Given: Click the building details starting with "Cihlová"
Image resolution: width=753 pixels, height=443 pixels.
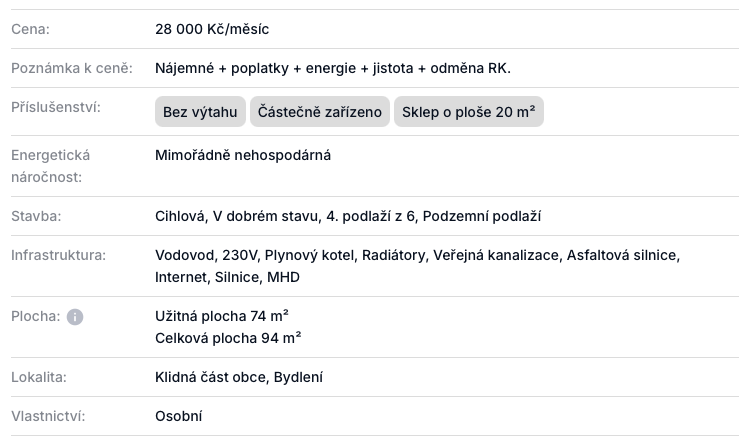Looking at the screenshot, I should (348, 216).
